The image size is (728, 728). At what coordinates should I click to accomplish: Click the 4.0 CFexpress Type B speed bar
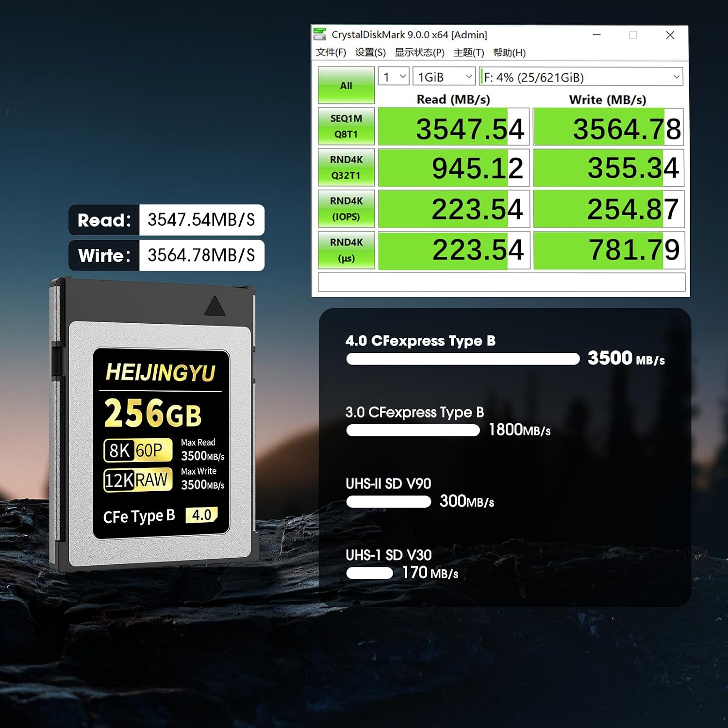463,359
